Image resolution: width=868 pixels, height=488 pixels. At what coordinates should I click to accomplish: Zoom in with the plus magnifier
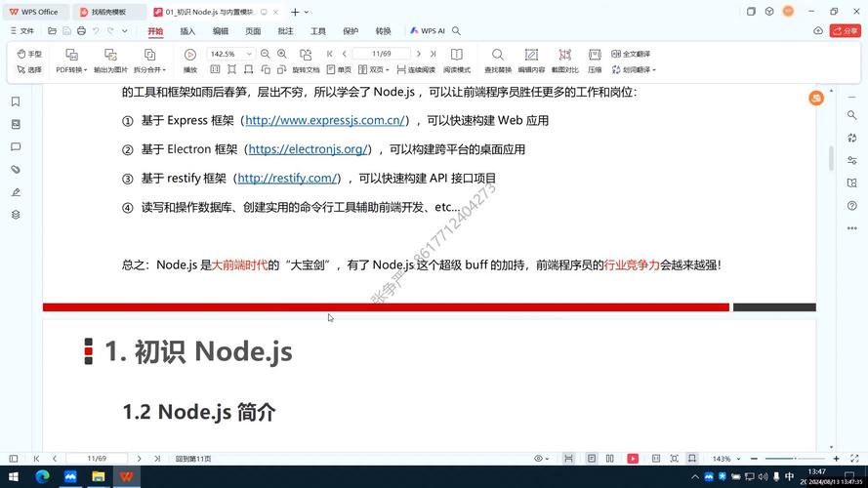282,54
